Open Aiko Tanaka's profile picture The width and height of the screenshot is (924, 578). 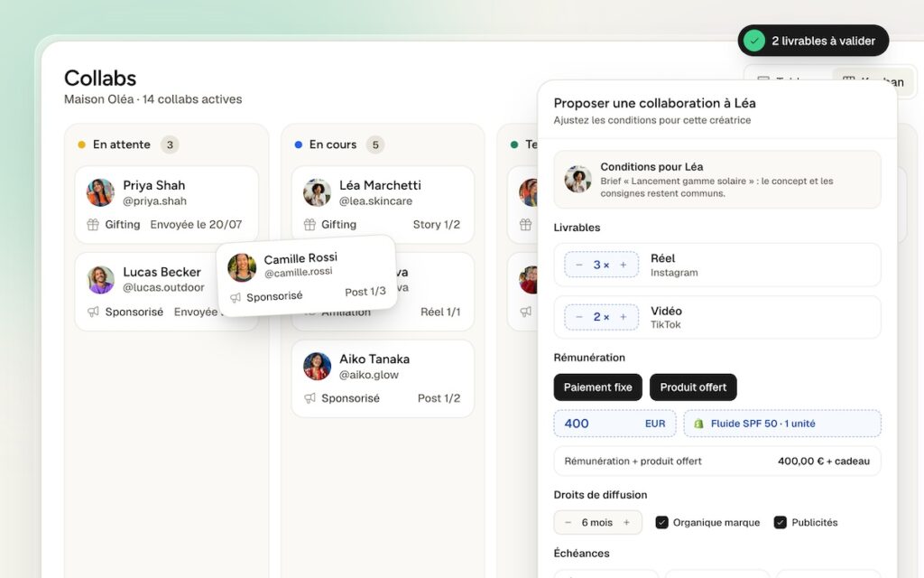[317, 367]
